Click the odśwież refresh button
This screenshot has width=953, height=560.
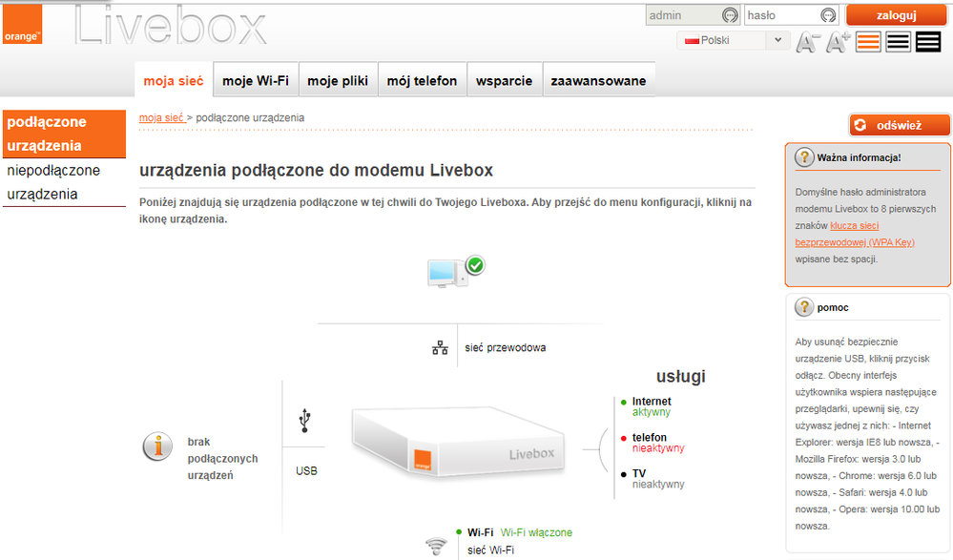(x=899, y=124)
